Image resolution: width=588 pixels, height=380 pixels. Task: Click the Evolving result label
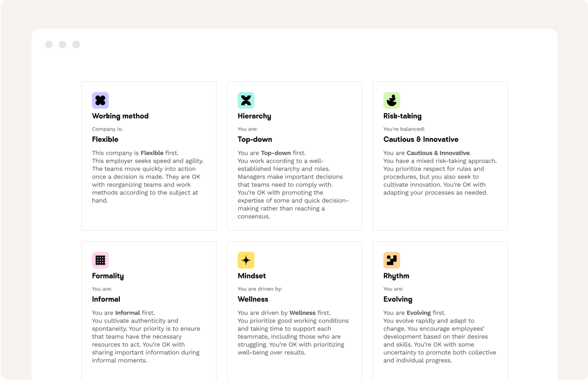click(398, 300)
